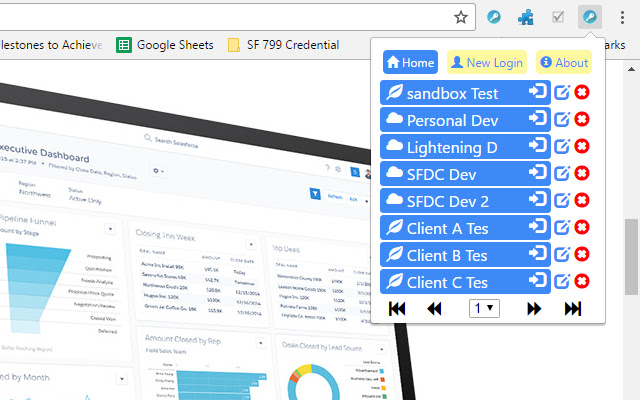The image size is (640, 400).
Task: Delete the Personal Dev entry
Action: 582,119
